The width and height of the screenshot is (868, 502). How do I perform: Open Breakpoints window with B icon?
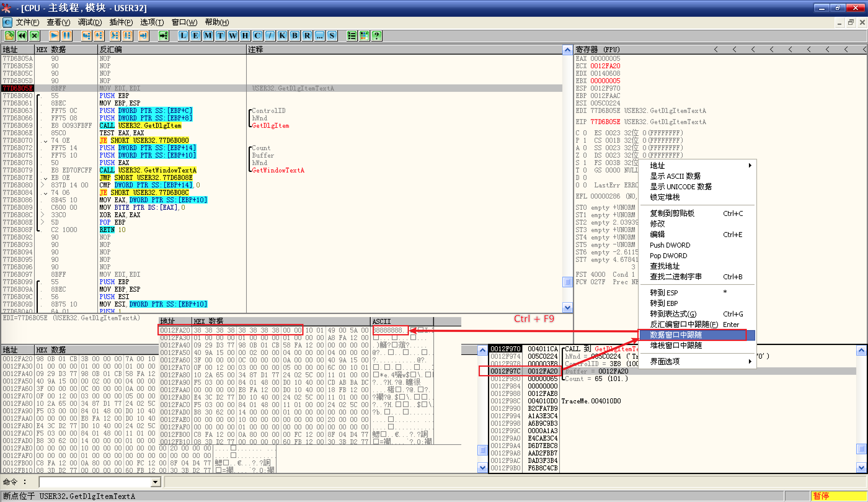pyautogui.click(x=295, y=35)
